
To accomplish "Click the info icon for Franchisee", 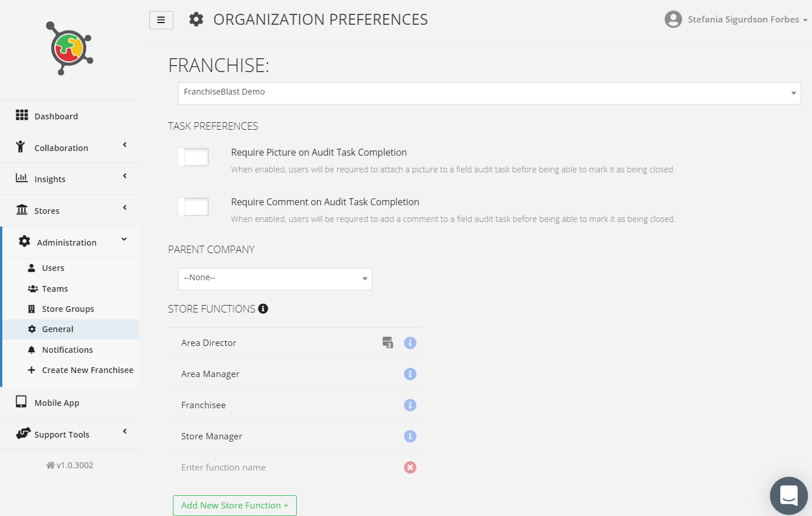I will [x=410, y=405].
